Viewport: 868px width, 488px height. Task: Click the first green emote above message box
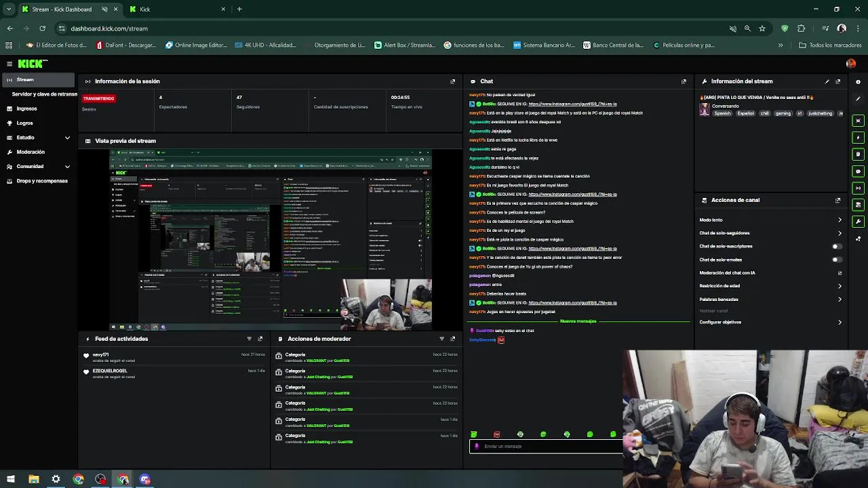[x=473, y=434]
